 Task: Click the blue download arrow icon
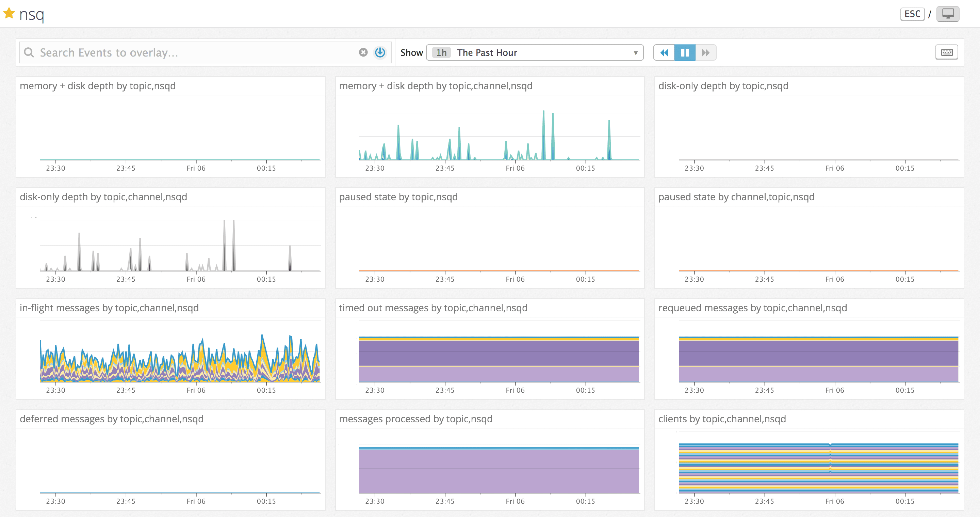click(x=380, y=52)
